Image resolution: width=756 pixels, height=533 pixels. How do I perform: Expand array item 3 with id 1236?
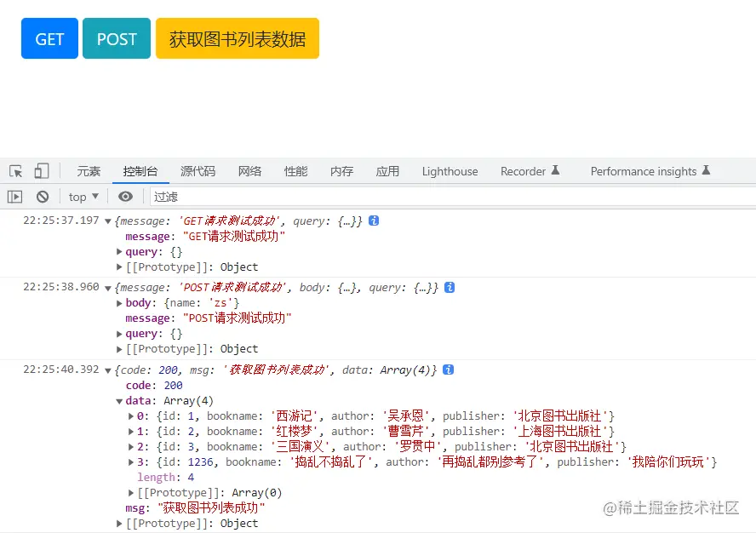click(130, 462)
